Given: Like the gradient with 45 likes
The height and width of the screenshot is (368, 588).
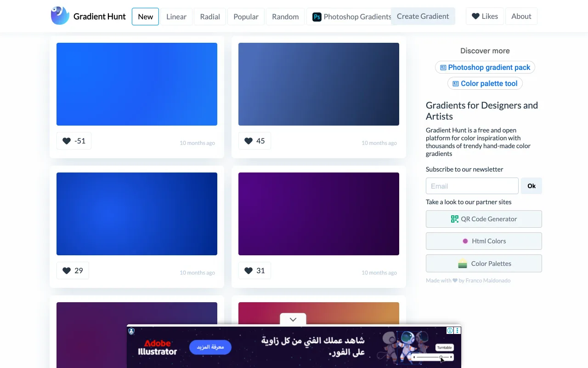Looking at the screenshot, I should tap(254, 141).
